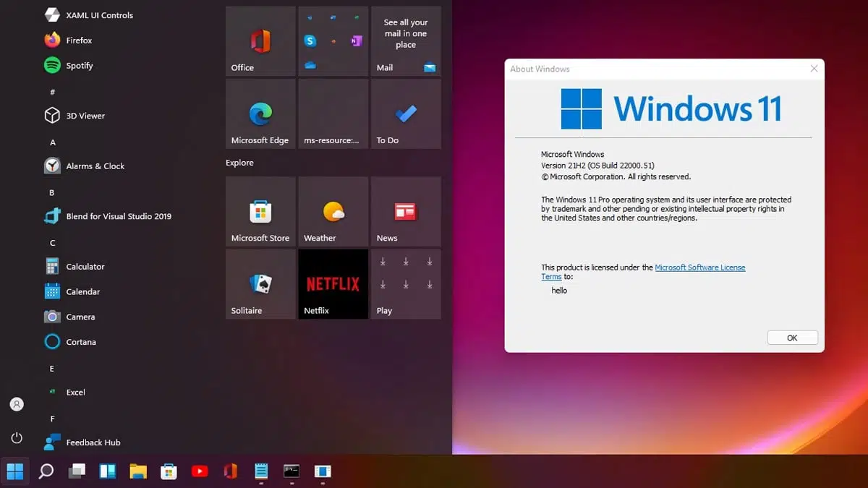Open the To Do tile
The height and width of the screenshot is (488, 868).
pyautogui.click(x=405, y=114)
